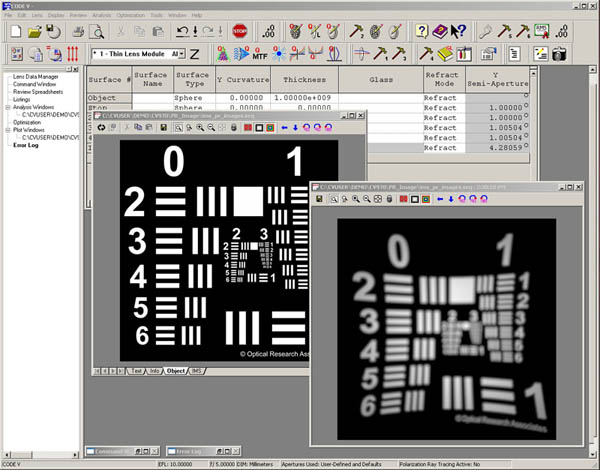Click the MTF analysis toolbar icon
This screenshot has height=470, width=600.
[261, 53]
